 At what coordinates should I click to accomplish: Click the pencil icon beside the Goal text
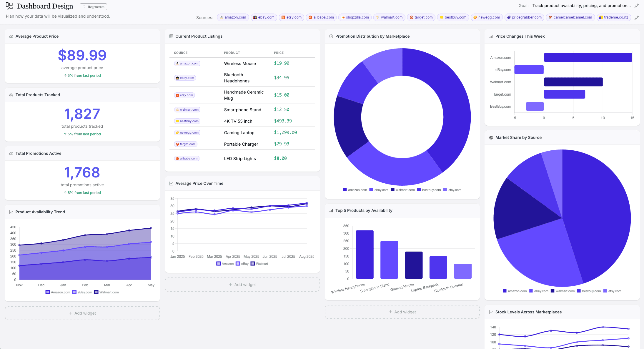click(x=637, y=6)
